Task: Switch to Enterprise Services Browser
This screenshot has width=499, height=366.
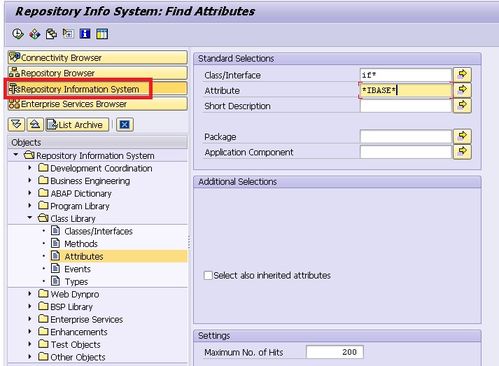Action: [x=98, y=104]
